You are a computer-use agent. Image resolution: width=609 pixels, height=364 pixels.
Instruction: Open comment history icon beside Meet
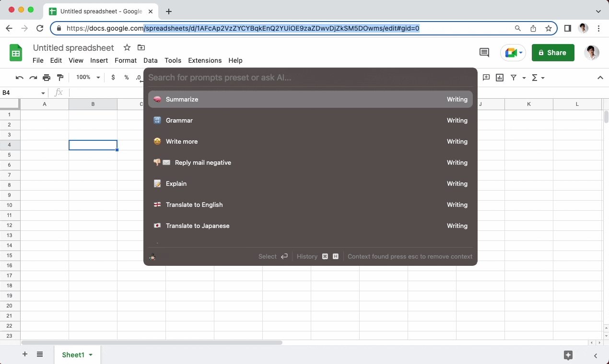click(x=484, y=53)
